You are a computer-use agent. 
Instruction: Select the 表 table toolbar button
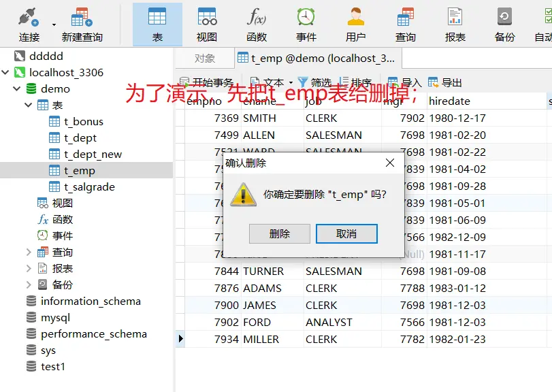coord(157,24)
